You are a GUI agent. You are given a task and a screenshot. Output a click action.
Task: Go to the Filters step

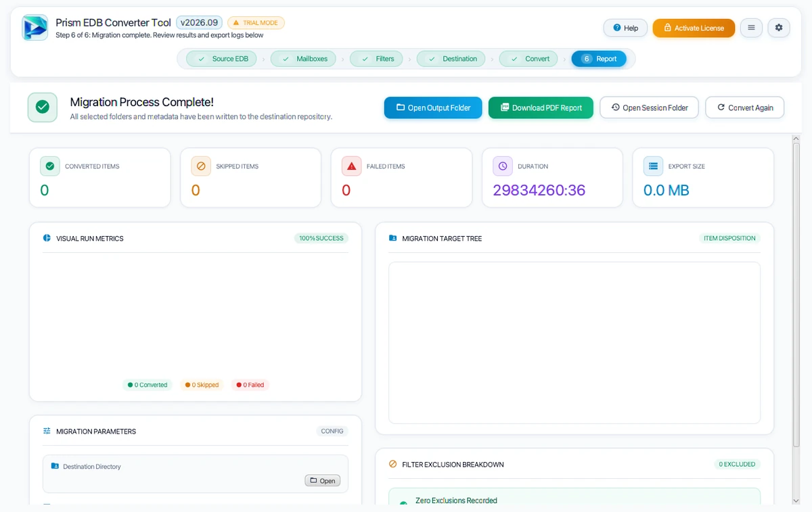click(x=376, y=59)
